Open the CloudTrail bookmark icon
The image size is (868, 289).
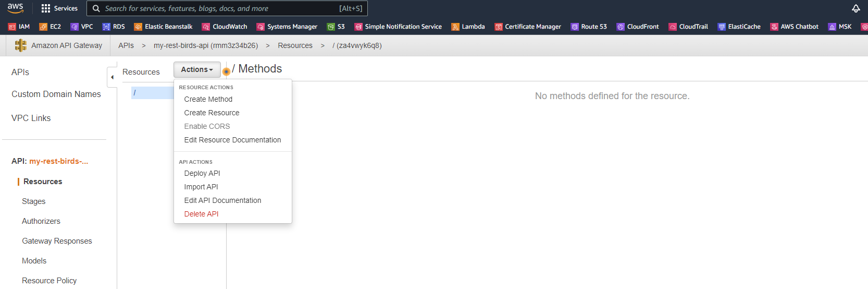(x=673, y=27)
